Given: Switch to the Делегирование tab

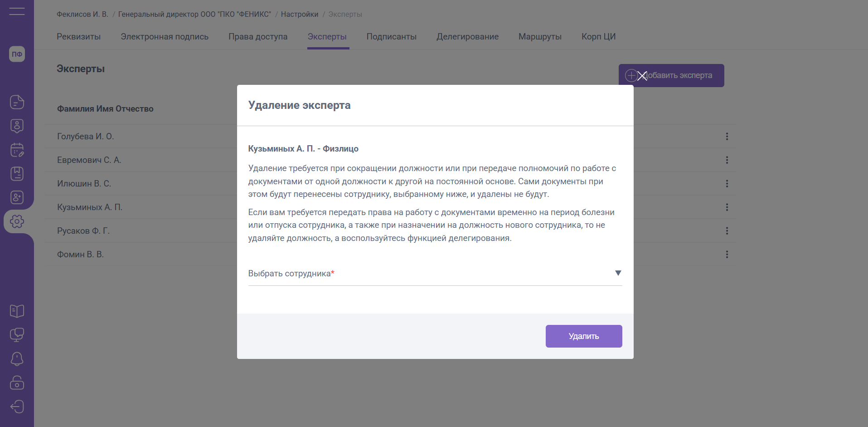Looking at the screenshot, I should pos(467,37).
